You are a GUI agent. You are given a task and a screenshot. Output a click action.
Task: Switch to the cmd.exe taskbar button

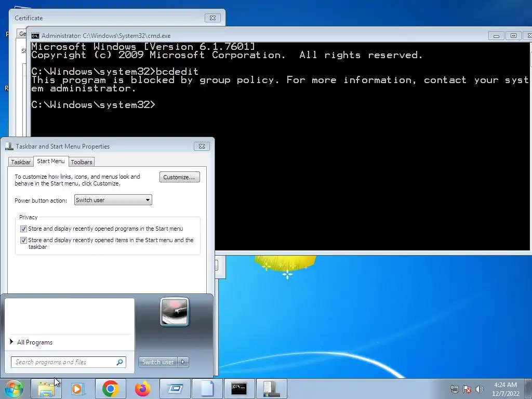click(239, 389)
